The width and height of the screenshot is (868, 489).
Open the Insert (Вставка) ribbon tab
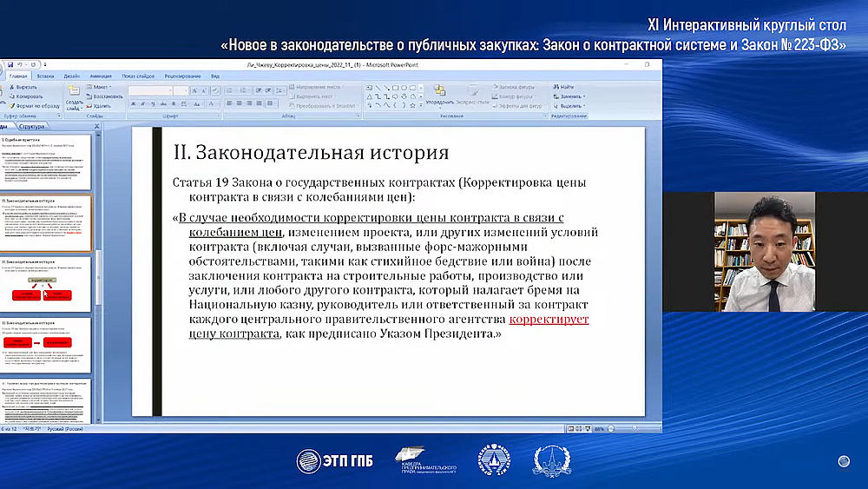45,76
